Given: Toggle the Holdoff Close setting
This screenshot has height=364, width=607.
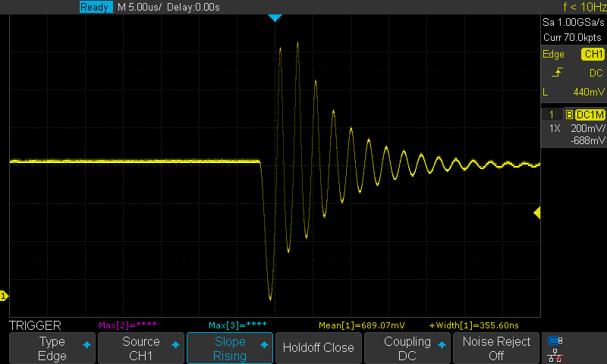Looking at the screenshot, I should (x=318, y=348).
